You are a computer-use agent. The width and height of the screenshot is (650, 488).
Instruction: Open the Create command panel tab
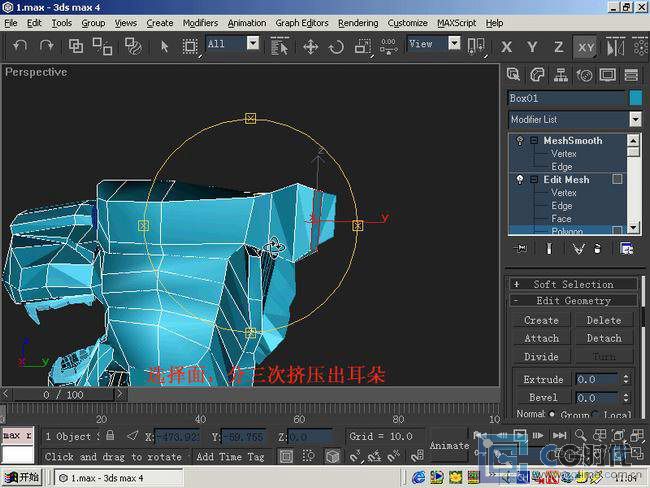tap(513, 75)
